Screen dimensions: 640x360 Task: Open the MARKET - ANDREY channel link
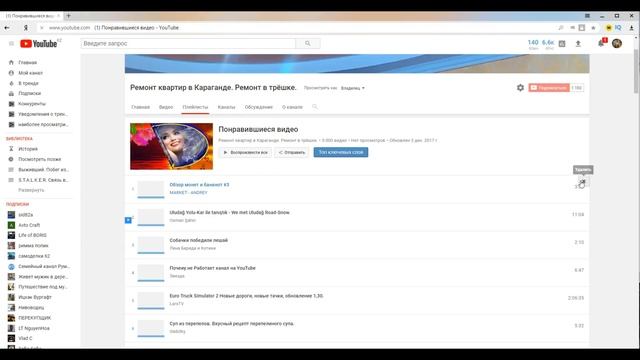(189, 192)
